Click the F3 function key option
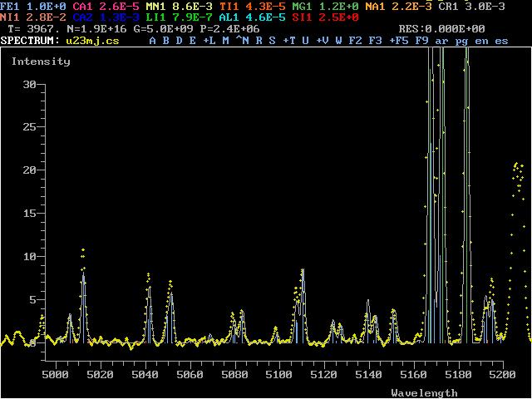Image resolution: width=532 pixels, height=399 pixels. click(375, 41)
